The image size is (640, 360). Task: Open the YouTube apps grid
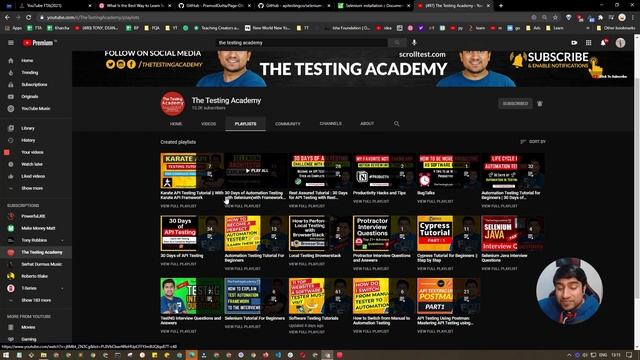tap(589, 42)
